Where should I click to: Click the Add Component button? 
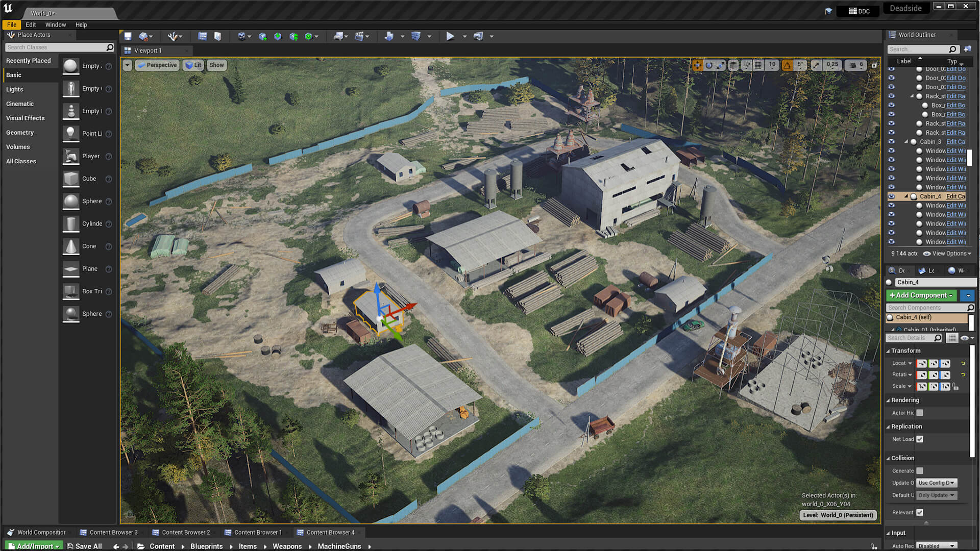pos(921,295)
